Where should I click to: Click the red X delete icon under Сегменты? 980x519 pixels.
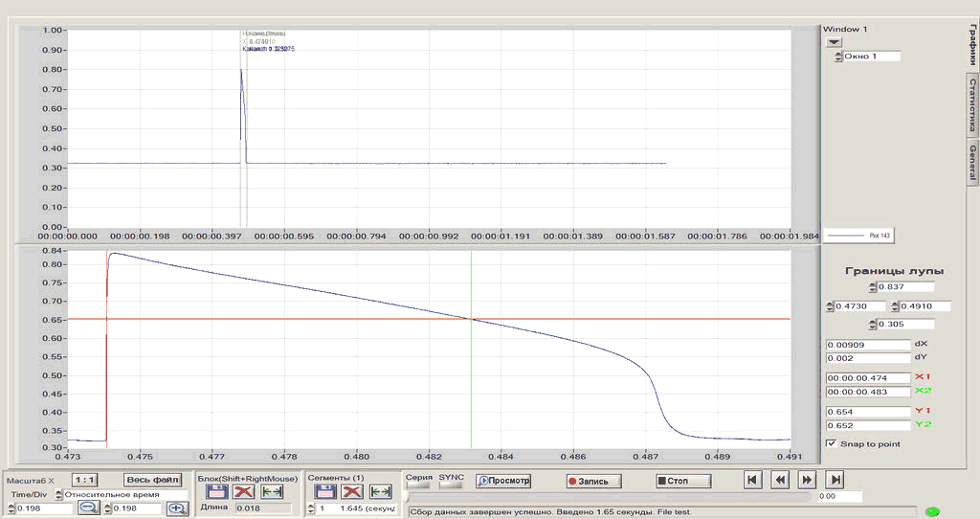[x=352, y=492]
